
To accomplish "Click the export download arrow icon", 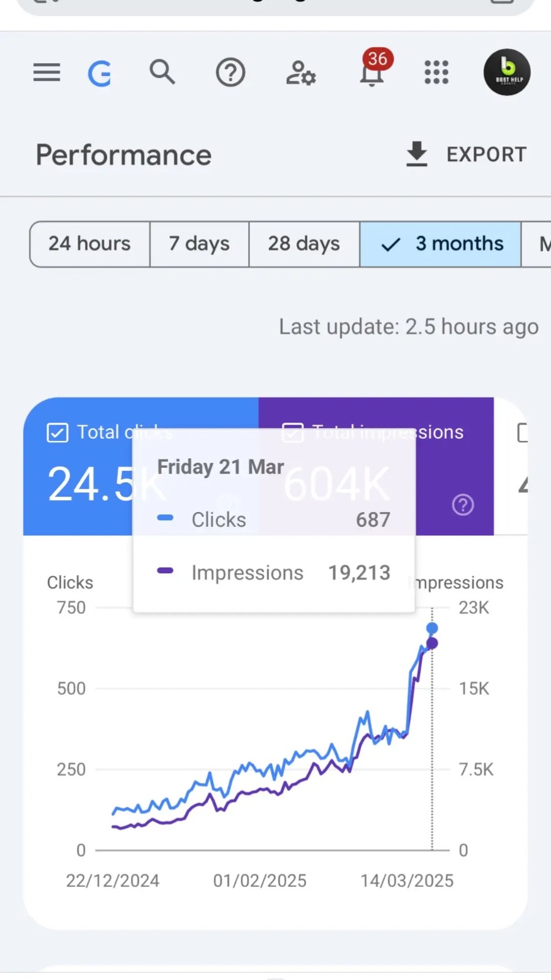I will (417, 154).
